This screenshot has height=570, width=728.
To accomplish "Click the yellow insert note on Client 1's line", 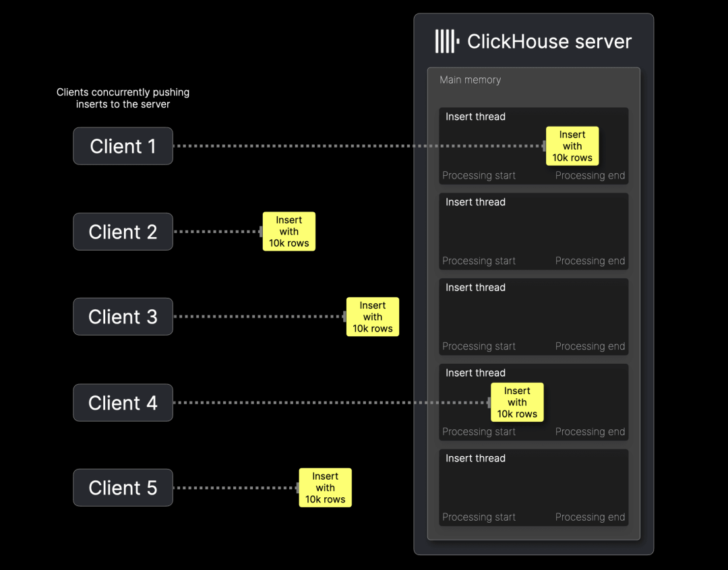I will pos(572,146).
